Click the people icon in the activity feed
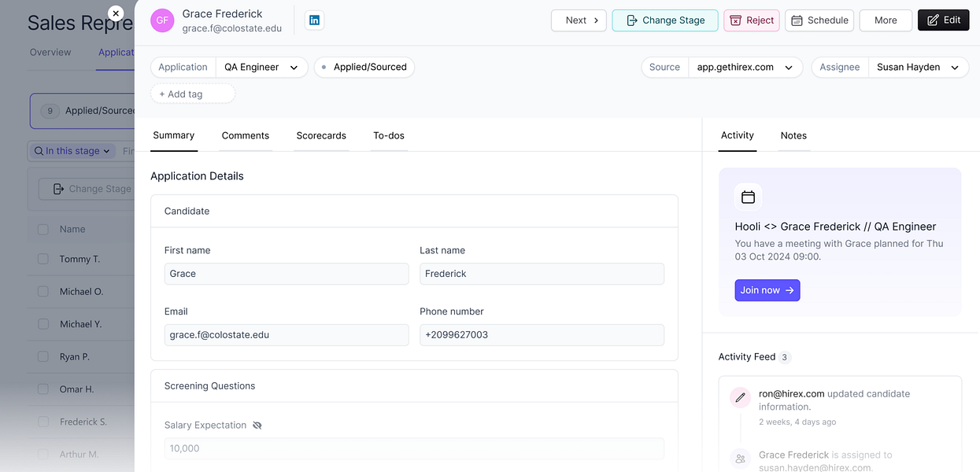980x472 pixels. (x=740, y=459)
